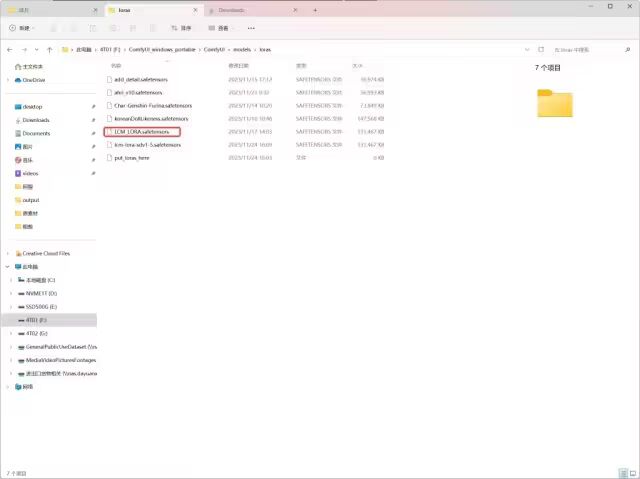Screen dimensions: 640x479
Task: Close the loras tab
Action: point(196,10)
